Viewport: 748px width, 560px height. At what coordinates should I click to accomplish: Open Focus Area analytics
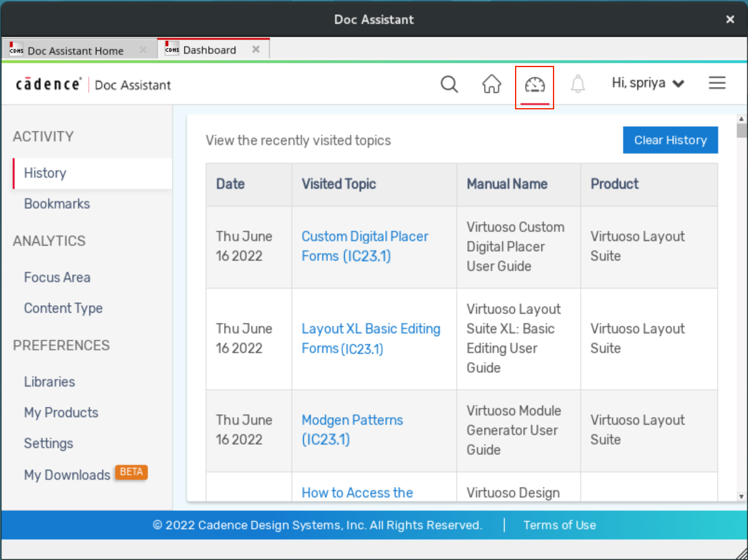(57, 277)
